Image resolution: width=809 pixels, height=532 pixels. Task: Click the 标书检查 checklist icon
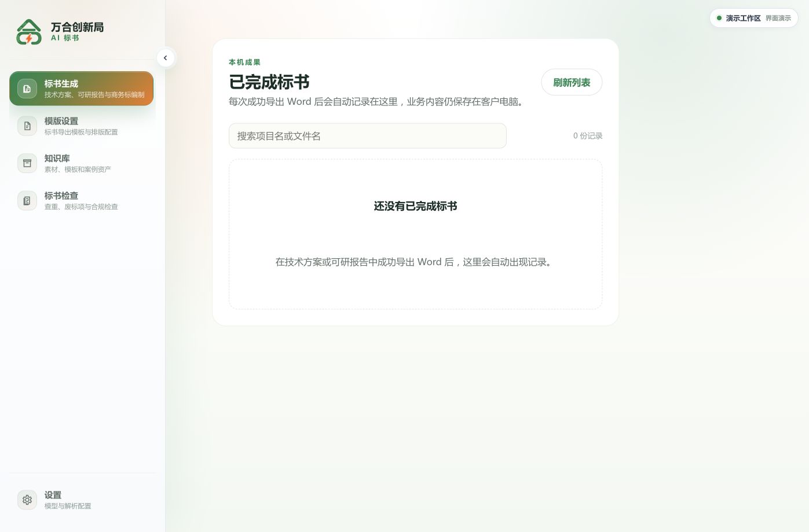click(x=27, y=201)
